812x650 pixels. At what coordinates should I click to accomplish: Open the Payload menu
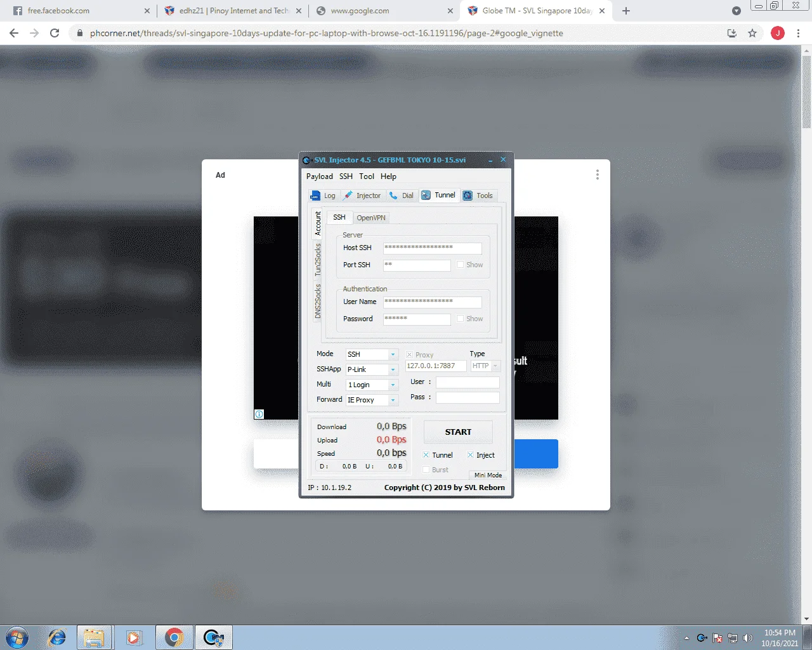coord(319,176)
